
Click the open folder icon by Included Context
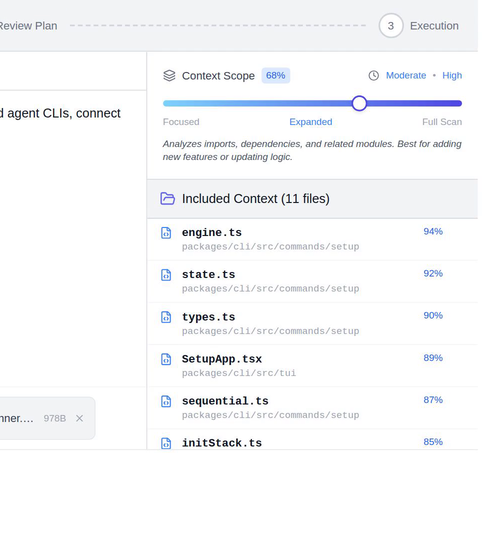click(x=168, y=199)
